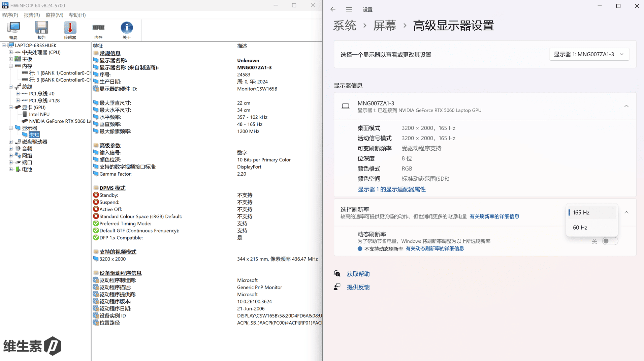The image size is (644, 361).
Task: Open the 监控(M) menu
Action: click(54, 15)
